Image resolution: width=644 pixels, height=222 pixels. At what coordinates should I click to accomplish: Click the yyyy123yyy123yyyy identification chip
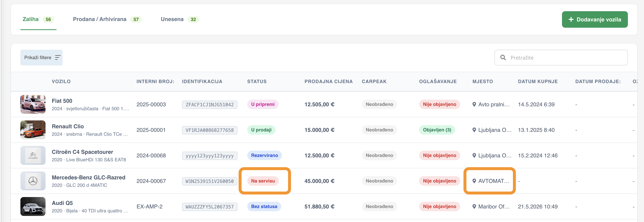(x=210, y=156)
